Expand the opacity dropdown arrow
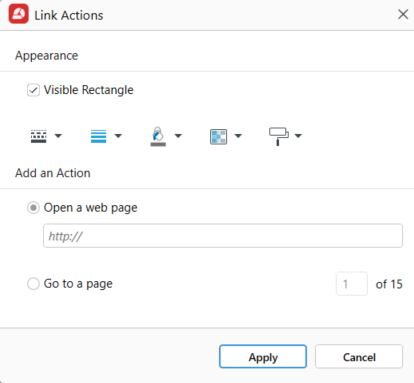This screenshot has width=414, height=383. click(x=238, y=136)
